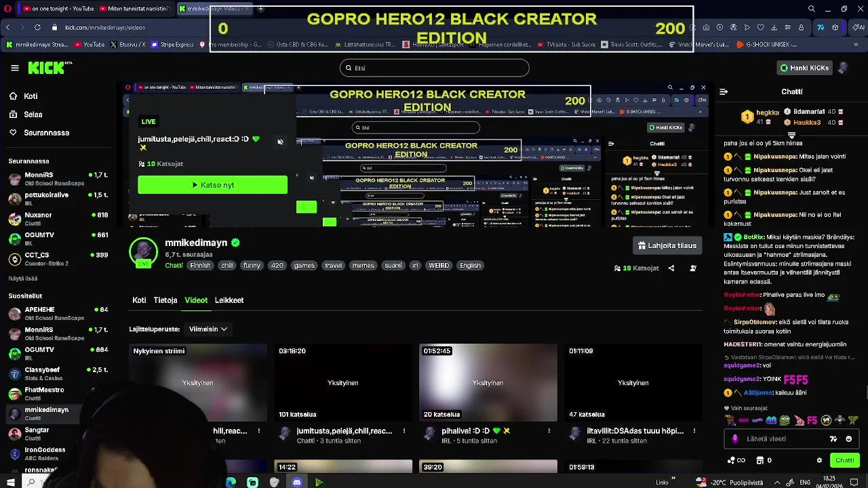Unmute the stream preview with speaker icon
This screenshot has height=488, width=868.
tap(280, 142)
